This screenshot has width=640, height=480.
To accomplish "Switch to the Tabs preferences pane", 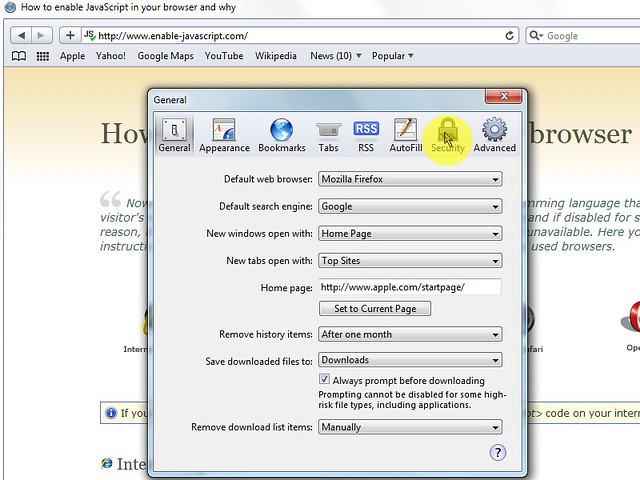I will tap(328, 135).
